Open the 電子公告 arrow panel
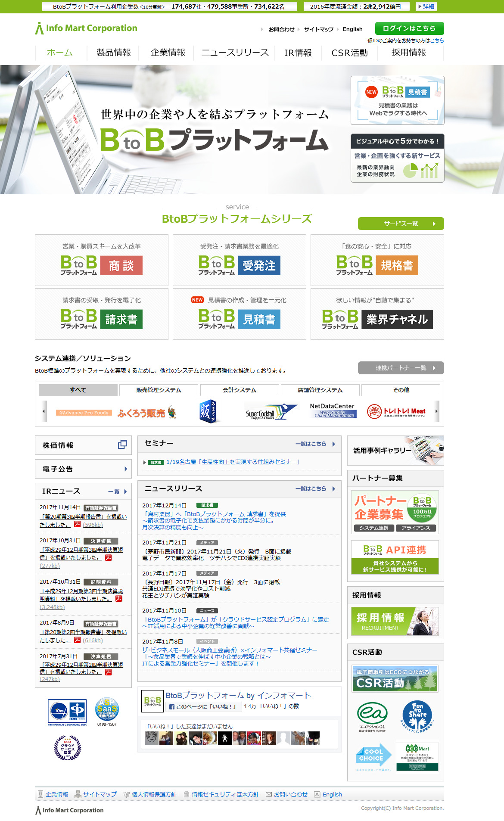The image size is (504, 821). click(83, 469)
